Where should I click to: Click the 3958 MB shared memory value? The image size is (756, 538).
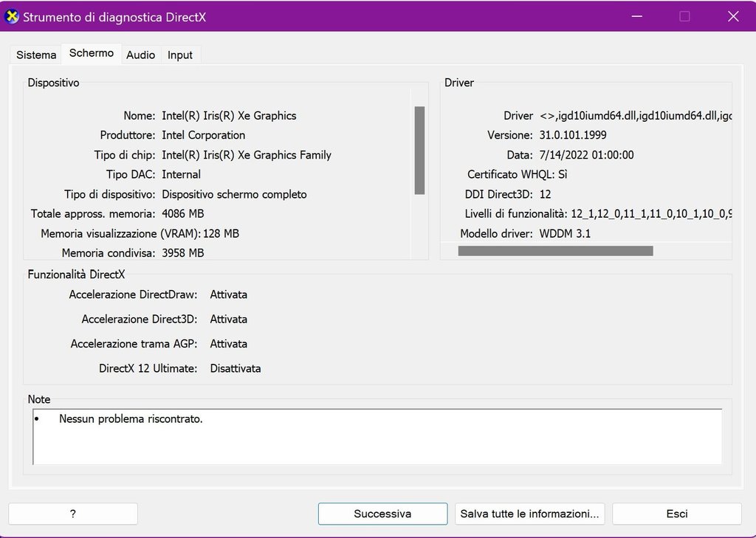click(183, 253)
